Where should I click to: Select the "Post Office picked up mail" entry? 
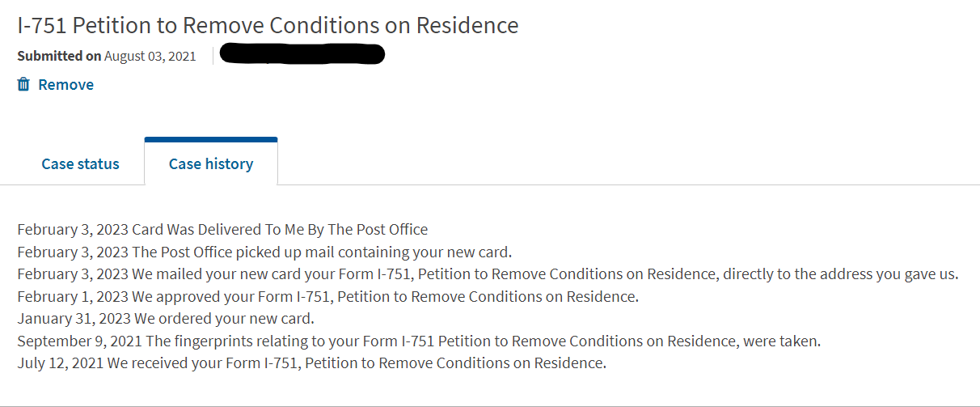(264, 252)
